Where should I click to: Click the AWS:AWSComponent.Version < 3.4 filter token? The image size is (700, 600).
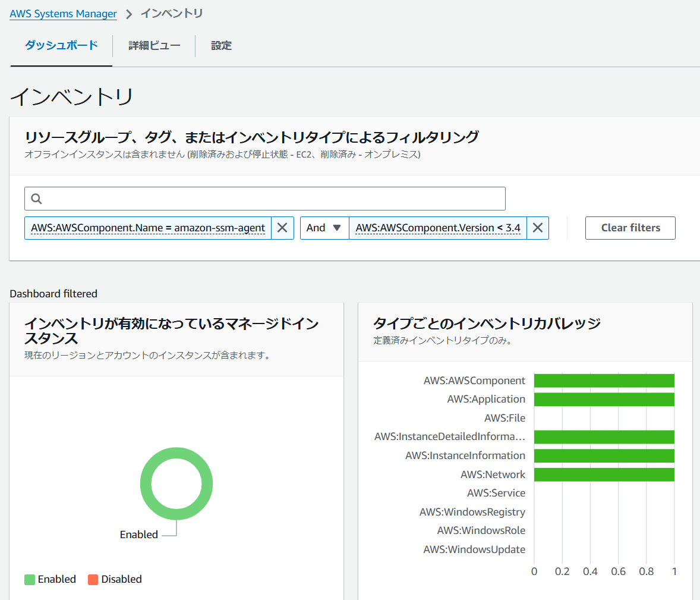coord(437,228)
